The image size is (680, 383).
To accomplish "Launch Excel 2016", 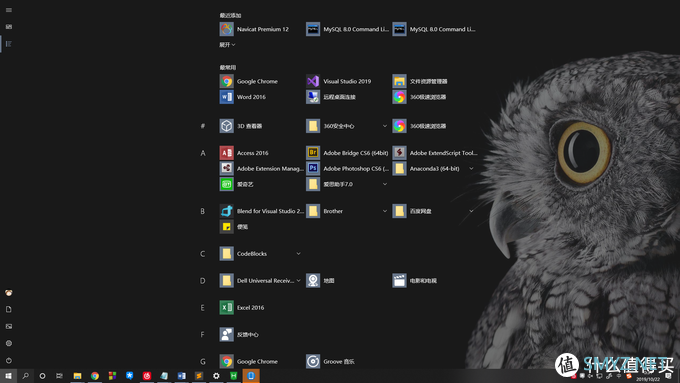I will [x=242, y=308].
